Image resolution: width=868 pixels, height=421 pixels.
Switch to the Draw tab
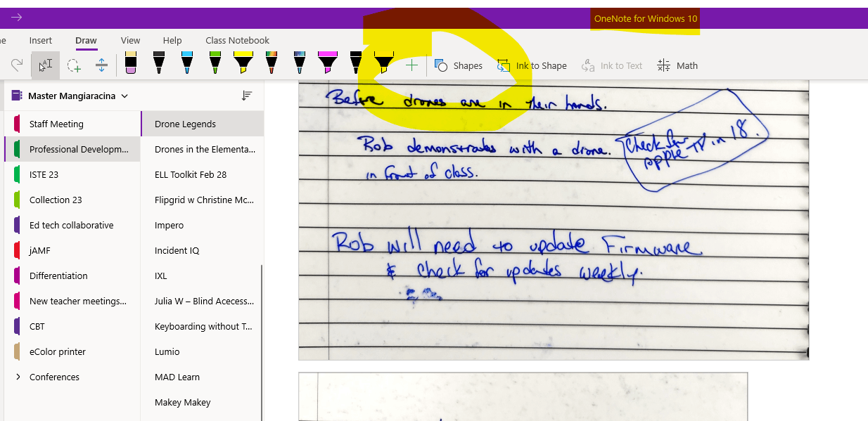[x=86, y=41]
